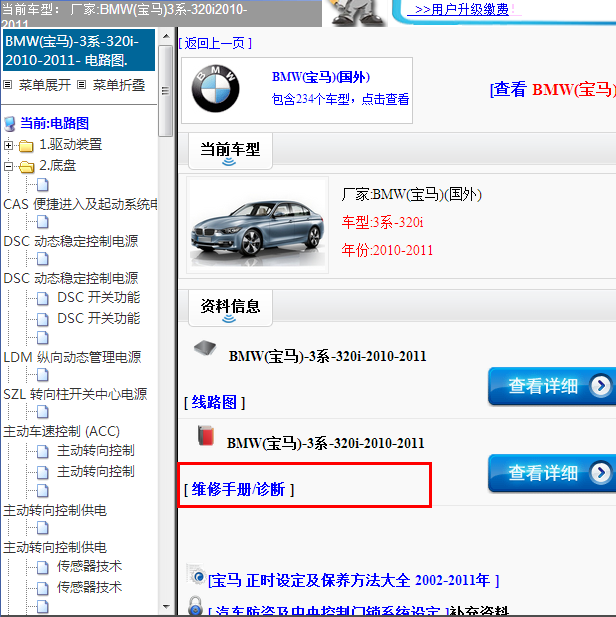Select the 资料信息 tab

[230, 308]
